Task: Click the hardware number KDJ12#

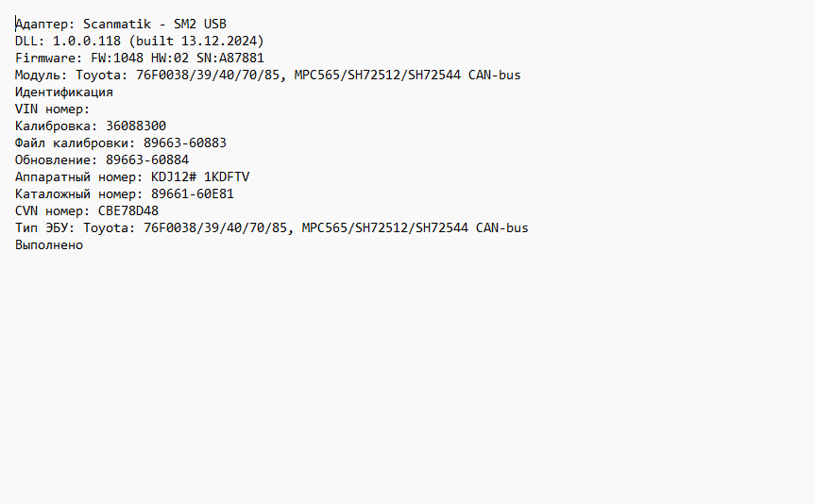Action: (174, 177)
